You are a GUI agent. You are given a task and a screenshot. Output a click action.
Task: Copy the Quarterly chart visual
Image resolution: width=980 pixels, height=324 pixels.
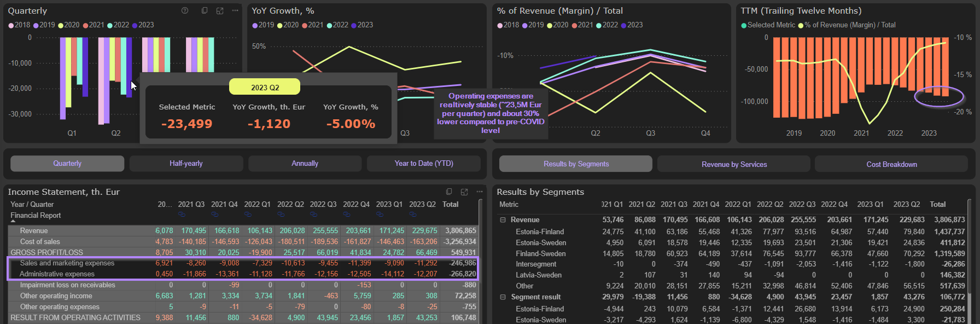[x=205, y=10]
